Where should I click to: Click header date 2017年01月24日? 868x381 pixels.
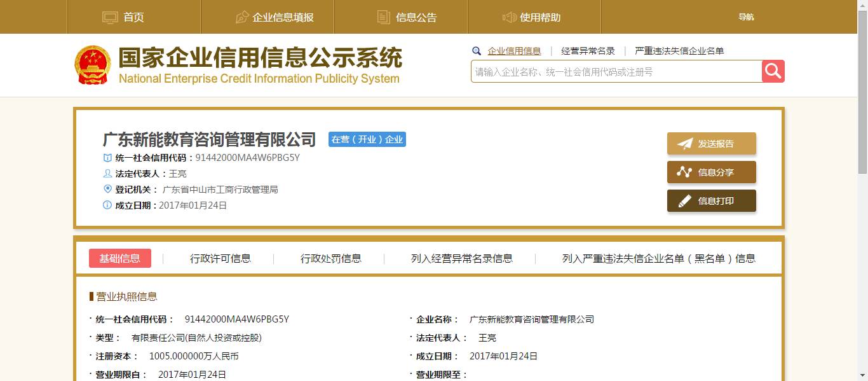click(x=193, y=205)
